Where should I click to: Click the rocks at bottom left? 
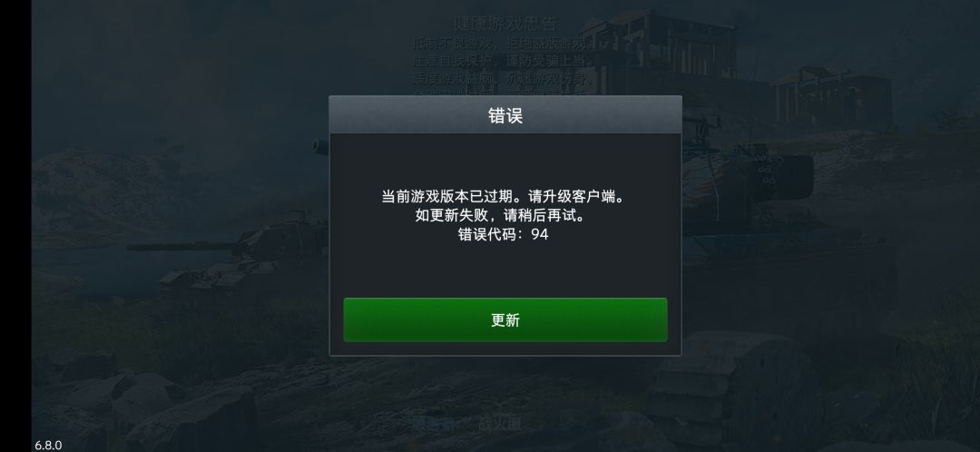[x=143, y=407]
